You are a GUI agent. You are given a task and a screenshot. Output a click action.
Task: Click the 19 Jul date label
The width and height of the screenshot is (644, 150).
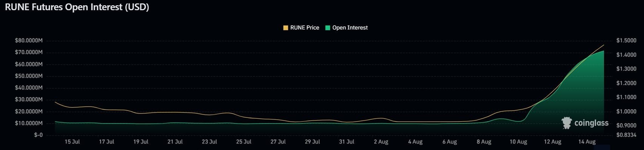click(x=141, y=142)
